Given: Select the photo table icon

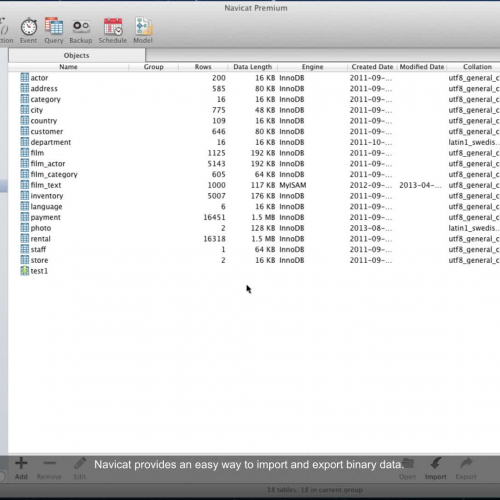Looking at the screenshot, I should (x=25, y=227).
